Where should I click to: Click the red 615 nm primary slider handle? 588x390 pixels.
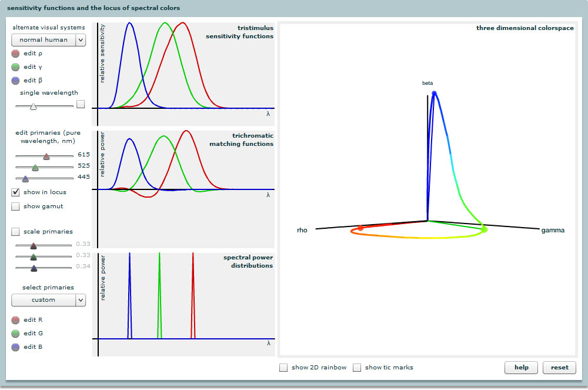click(x=46, y=156)
